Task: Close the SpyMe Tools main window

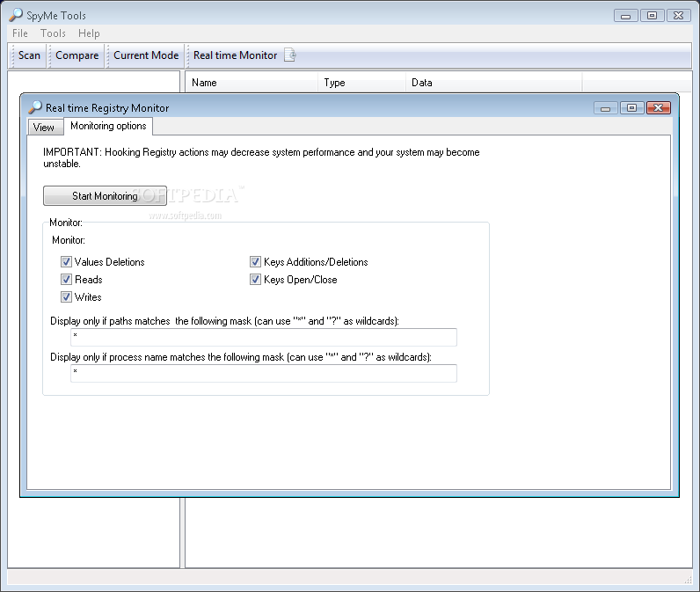Action: pos(679,16)
